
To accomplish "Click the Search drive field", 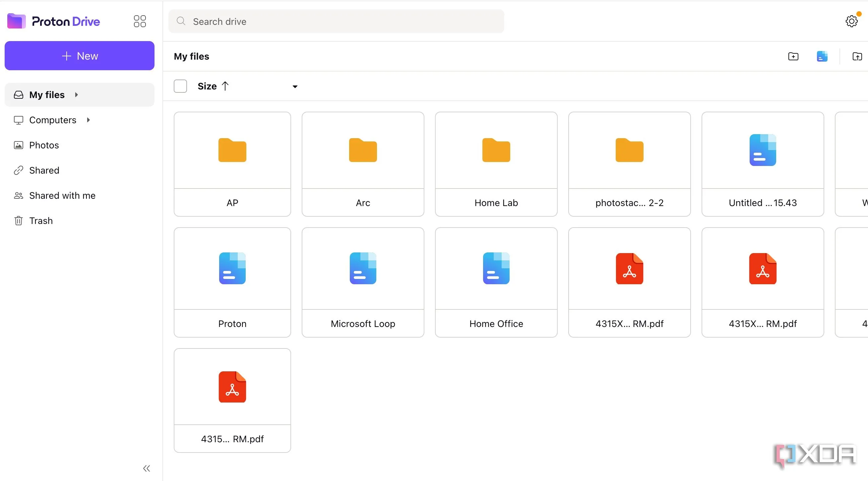I will [336, 21].
